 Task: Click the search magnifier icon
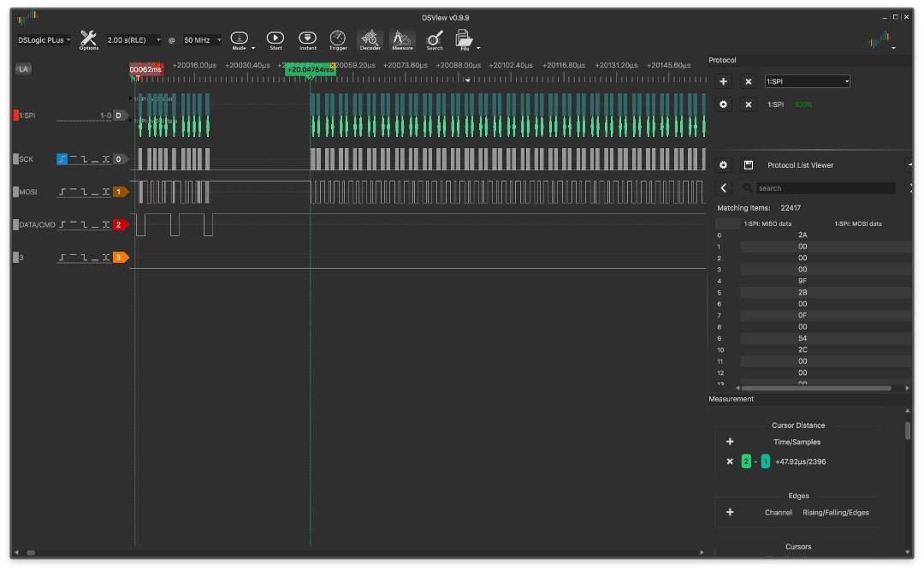748,188
